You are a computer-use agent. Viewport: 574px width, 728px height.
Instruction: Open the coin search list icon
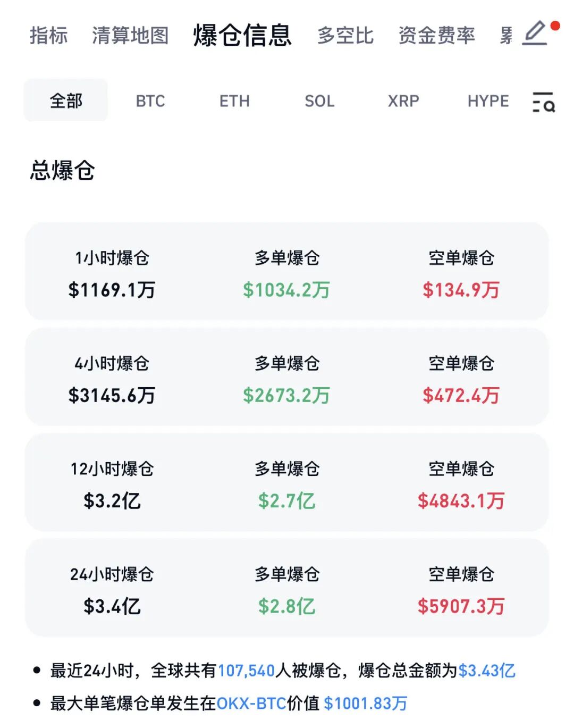point(543,102)
